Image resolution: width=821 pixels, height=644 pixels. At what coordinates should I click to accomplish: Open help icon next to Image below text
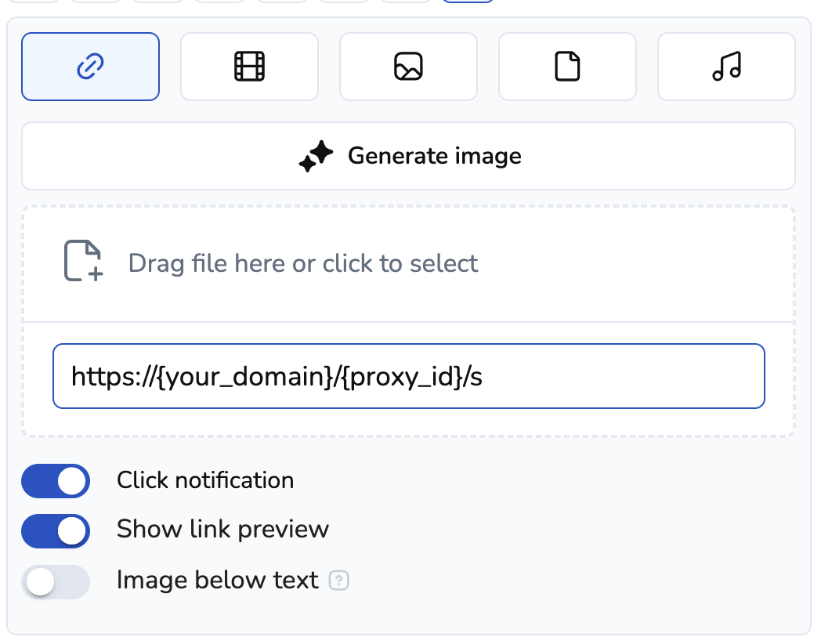338,581
